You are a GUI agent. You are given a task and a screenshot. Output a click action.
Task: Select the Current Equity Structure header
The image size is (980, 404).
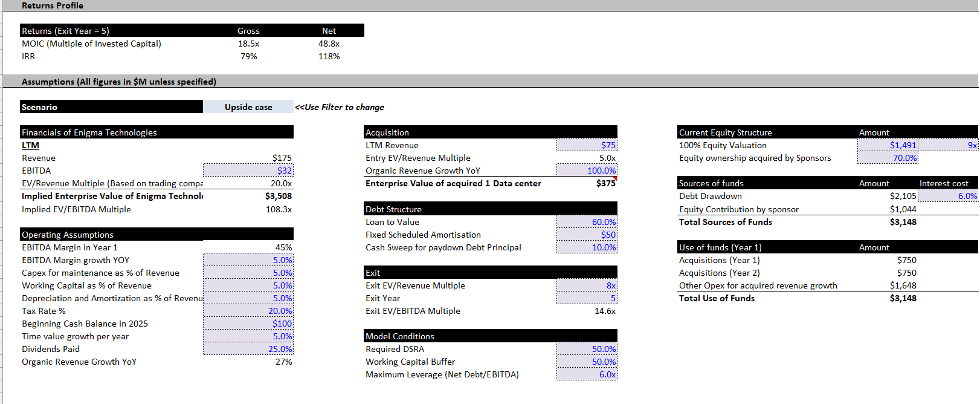pyautogui.click(x=726, y=132)
